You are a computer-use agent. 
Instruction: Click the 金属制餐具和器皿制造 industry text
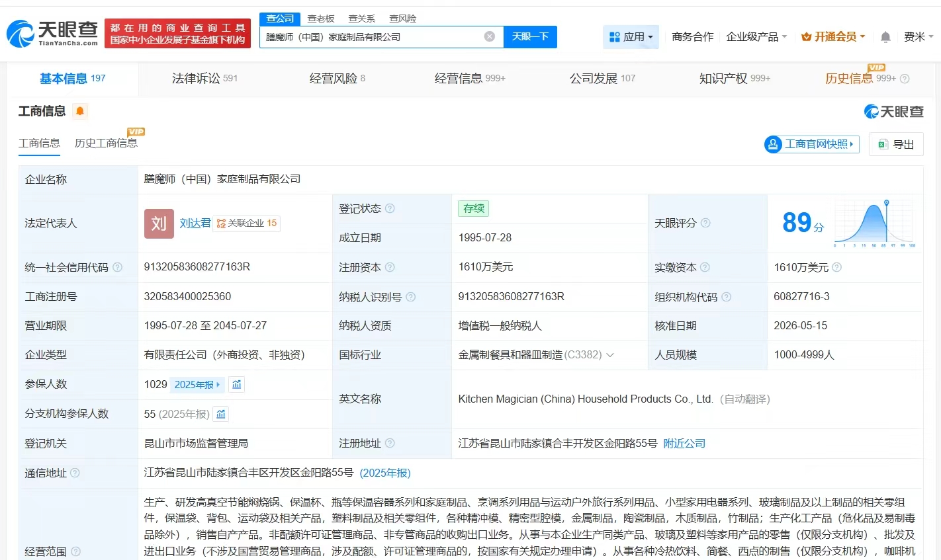[x=510, y=355]
